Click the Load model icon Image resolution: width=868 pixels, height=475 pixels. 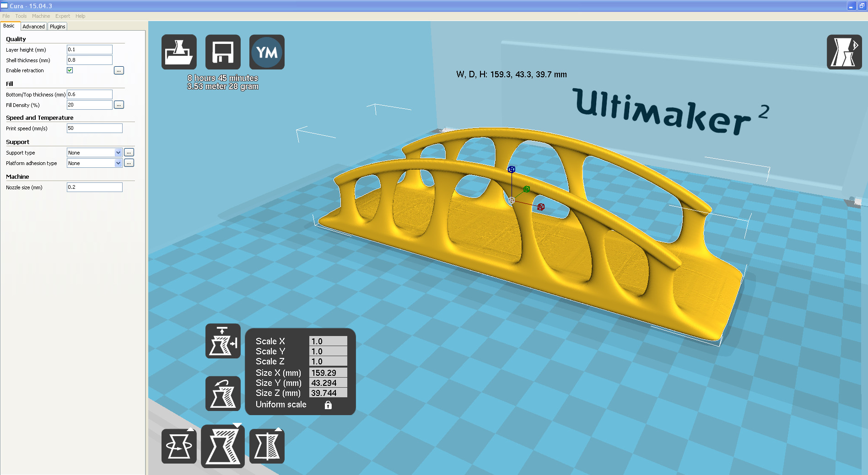(179, 52)
